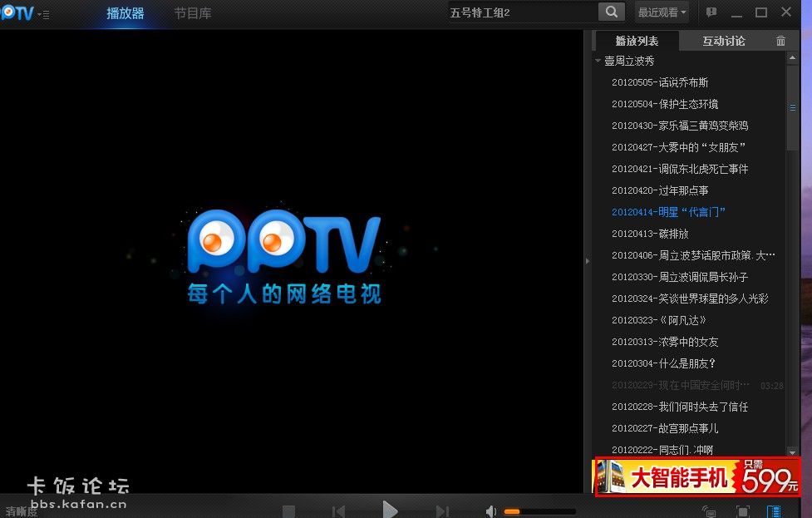The image size is (812, 518).
Task: Click the stop playback button
Action: (289, 512)
